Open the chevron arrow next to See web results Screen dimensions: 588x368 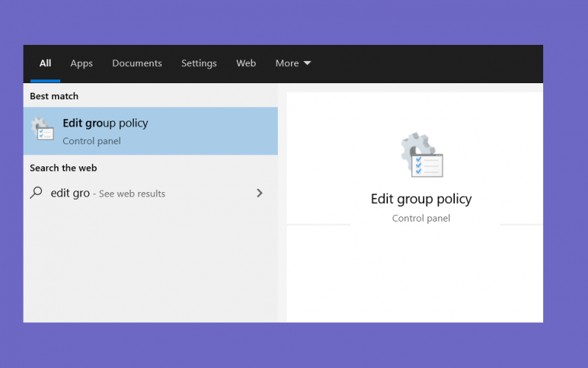pyautogui.click(x=259, y=193)
